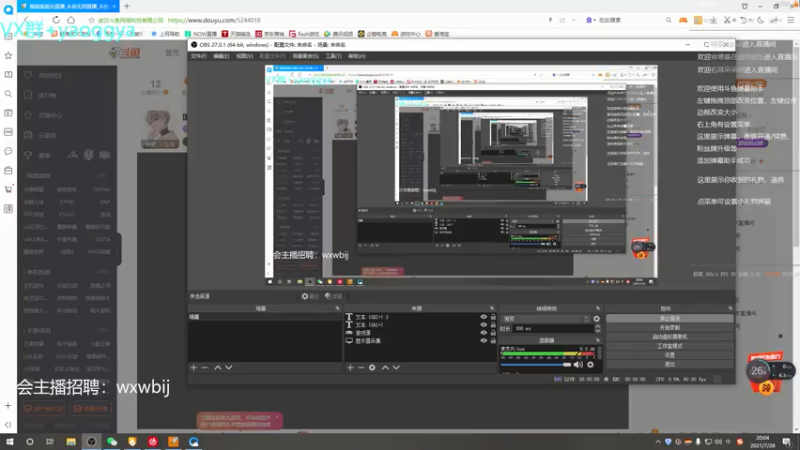This screenshot has width=800, height=450.
Task: Toggle lock on 文本 (GDI+) 3 source
Action: pyautogui.click(x=493, y=317)
